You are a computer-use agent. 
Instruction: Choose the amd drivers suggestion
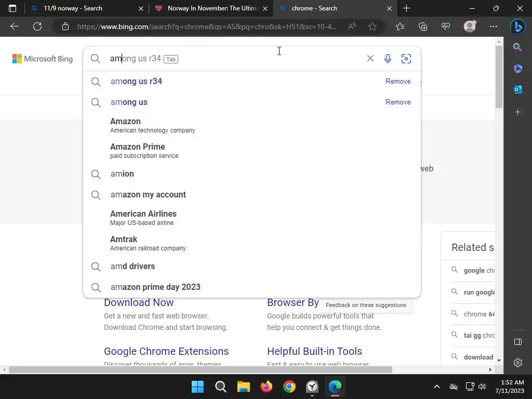click(x=252, y=266)
